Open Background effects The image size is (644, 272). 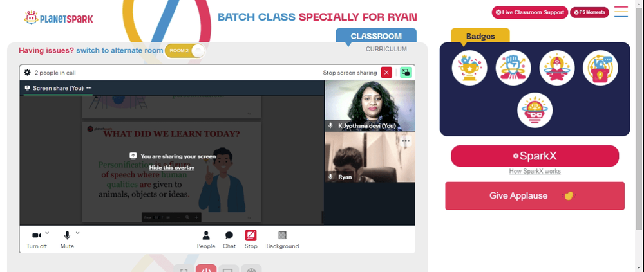pos(282,240)
